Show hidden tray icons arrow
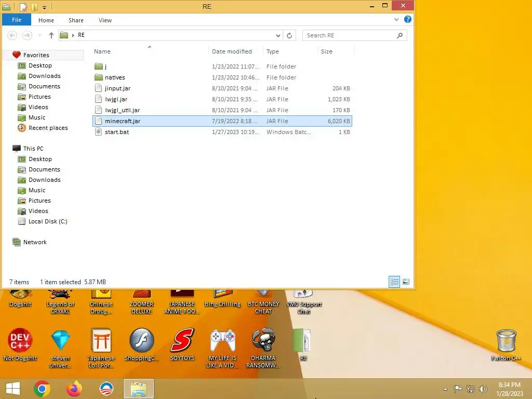 point(445,389)
